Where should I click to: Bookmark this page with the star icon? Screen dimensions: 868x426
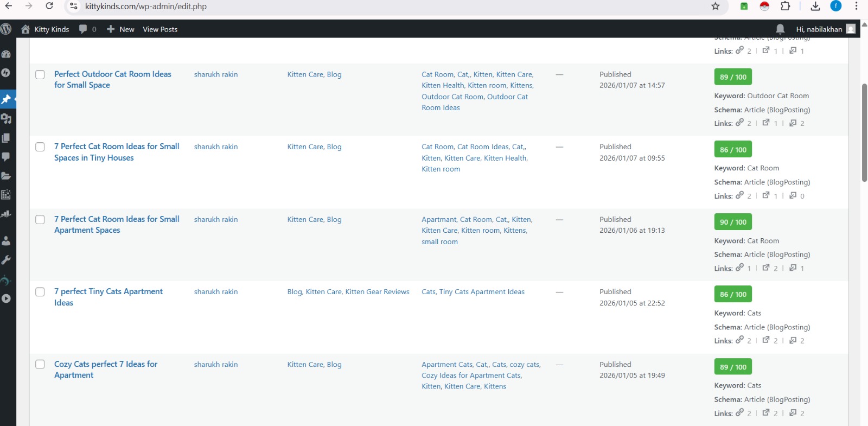pos(716,7)
